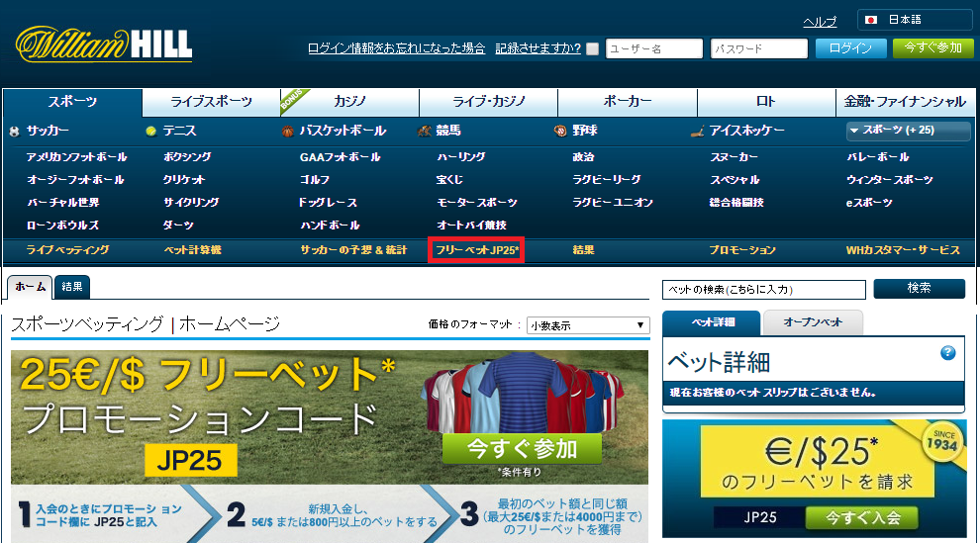Screen dimensions: 980x543
Task: Open the プロモーション link
Action: pyautogui.click(x=742, y=249)
